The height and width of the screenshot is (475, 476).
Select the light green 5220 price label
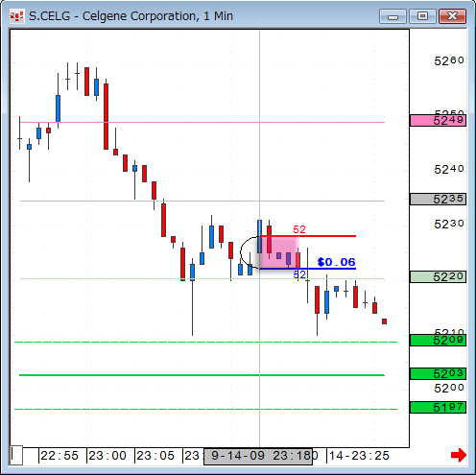tap(438, 276)
